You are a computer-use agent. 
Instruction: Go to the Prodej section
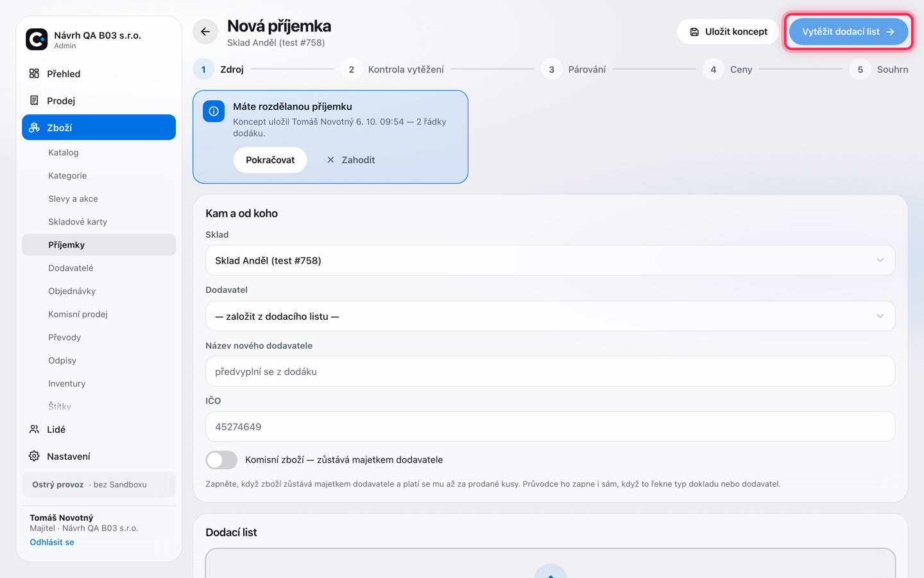click(99, 101)
